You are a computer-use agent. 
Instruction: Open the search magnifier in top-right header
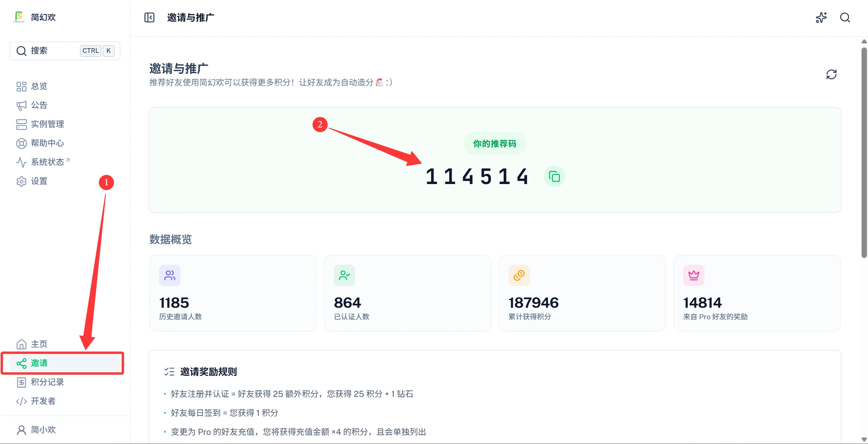pos(845,18)
